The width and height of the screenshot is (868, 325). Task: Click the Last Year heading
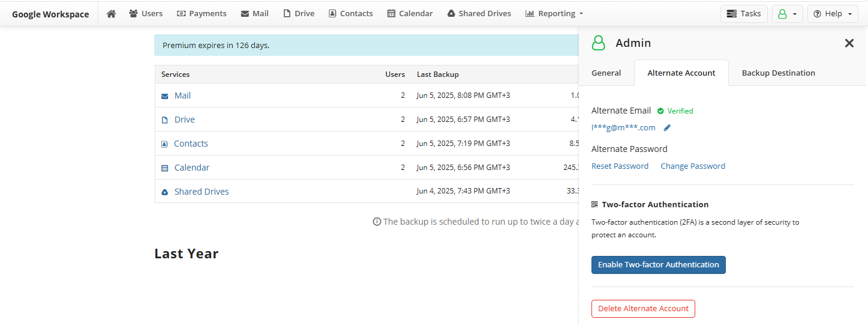[187, 254]
